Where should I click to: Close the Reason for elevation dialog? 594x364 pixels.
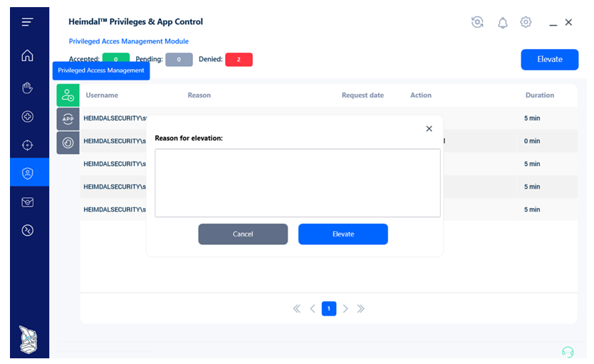click(x=429, y=129)
